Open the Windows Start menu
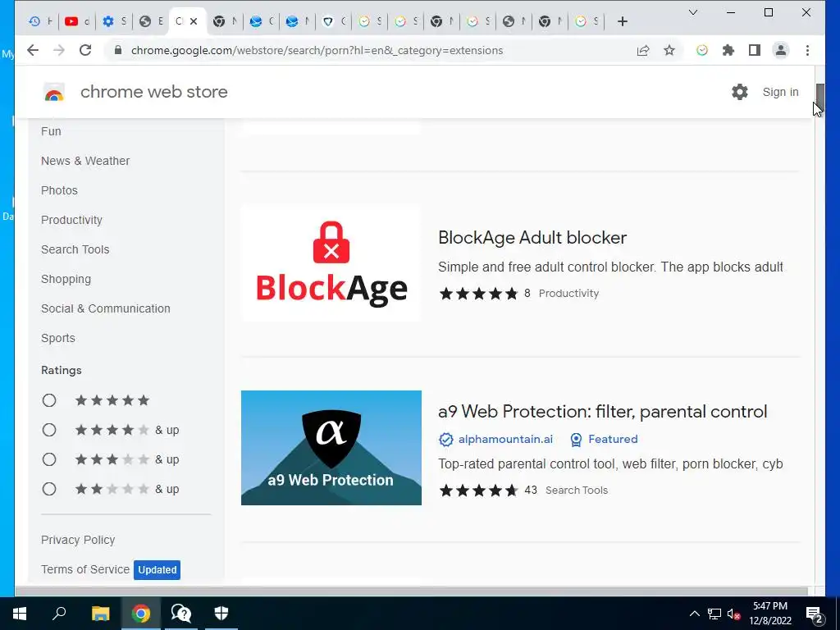Screen dimensions: 840x630 click(20, 614)
